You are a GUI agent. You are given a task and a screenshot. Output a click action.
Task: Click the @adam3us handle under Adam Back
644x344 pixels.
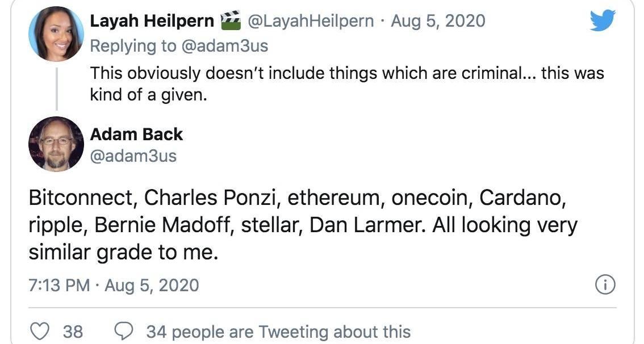tap(133, 156)
